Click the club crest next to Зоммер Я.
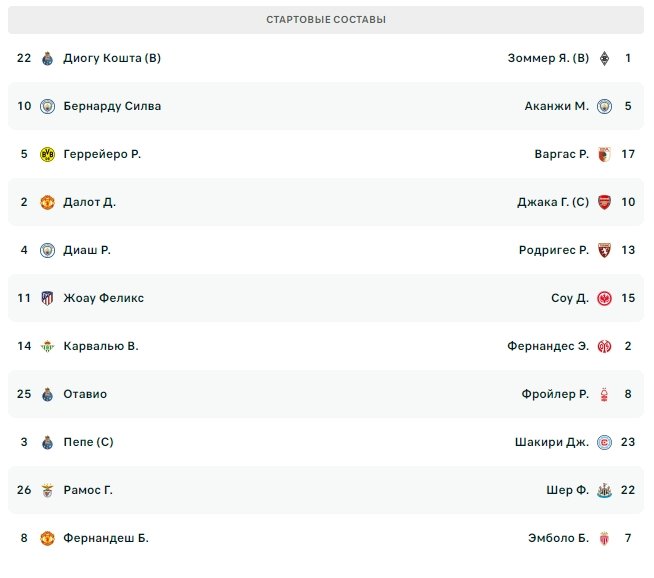The height and width of the screenshot is (578, 654). (x=604, y=58)
